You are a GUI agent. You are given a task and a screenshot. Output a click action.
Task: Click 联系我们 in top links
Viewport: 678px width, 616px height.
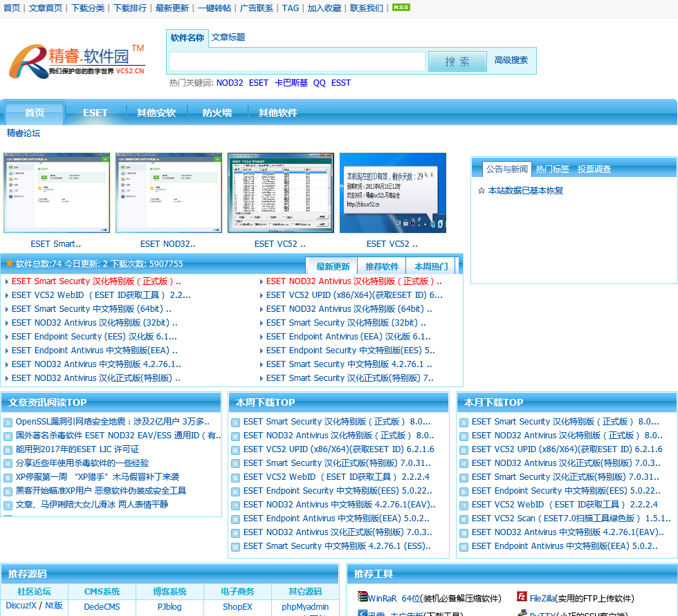click(367, 8)
